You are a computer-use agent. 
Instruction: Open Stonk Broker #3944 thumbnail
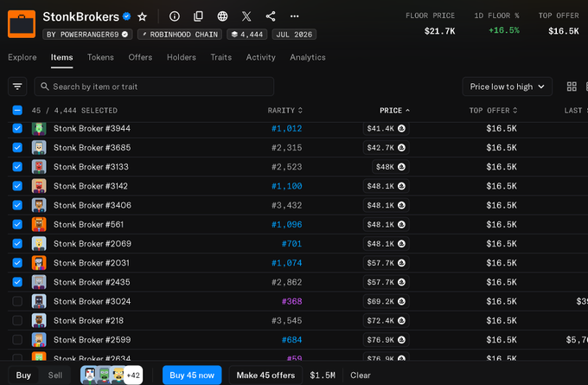39,128
